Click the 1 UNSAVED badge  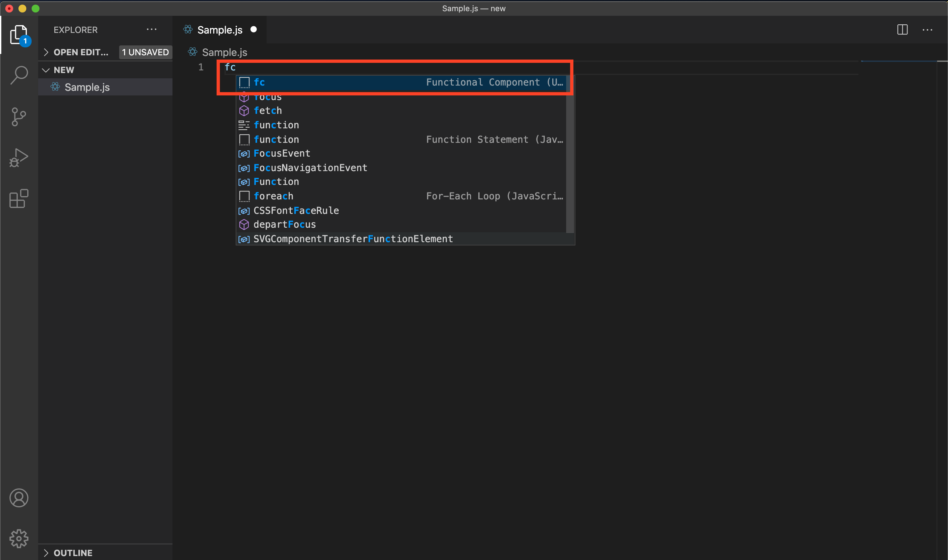click(x=145, y=52)
